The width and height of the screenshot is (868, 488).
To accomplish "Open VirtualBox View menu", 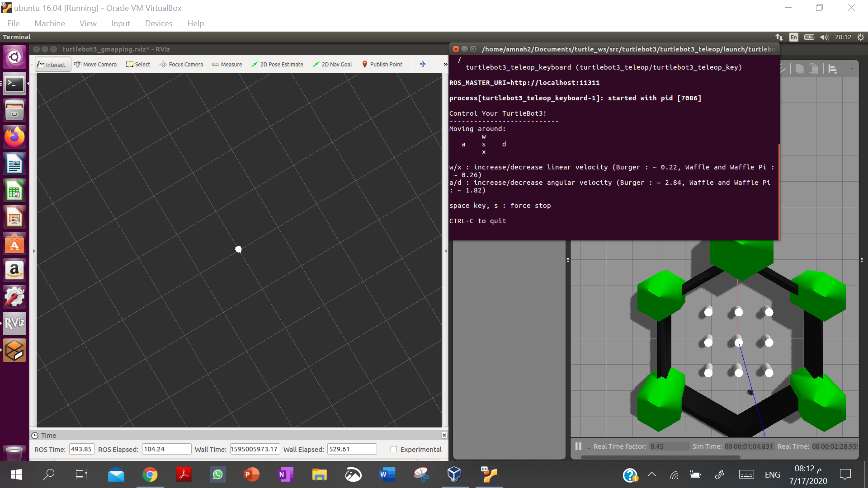I will coord(88,23).
